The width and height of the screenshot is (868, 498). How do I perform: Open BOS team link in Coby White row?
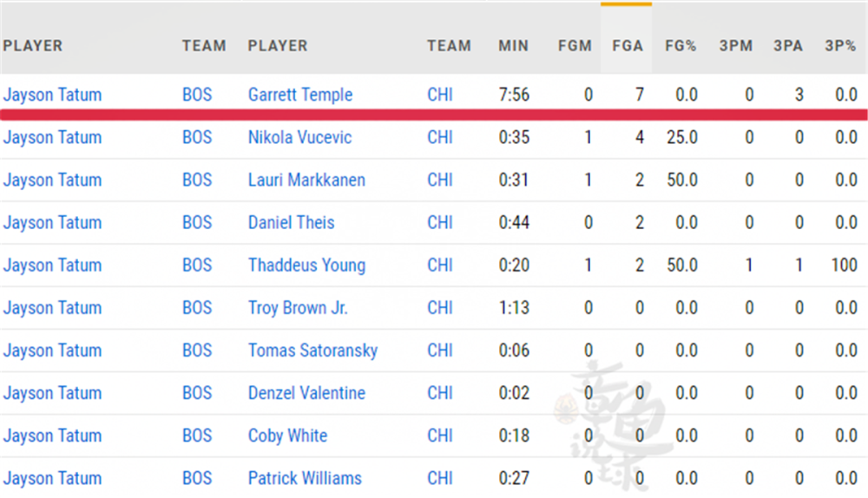[197, 435]
